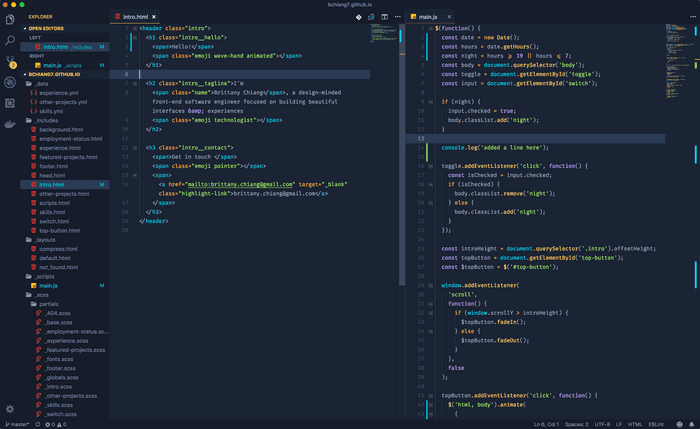
Task: Click the sync changes icon in status bar
Action: click(x=37, y=424)
